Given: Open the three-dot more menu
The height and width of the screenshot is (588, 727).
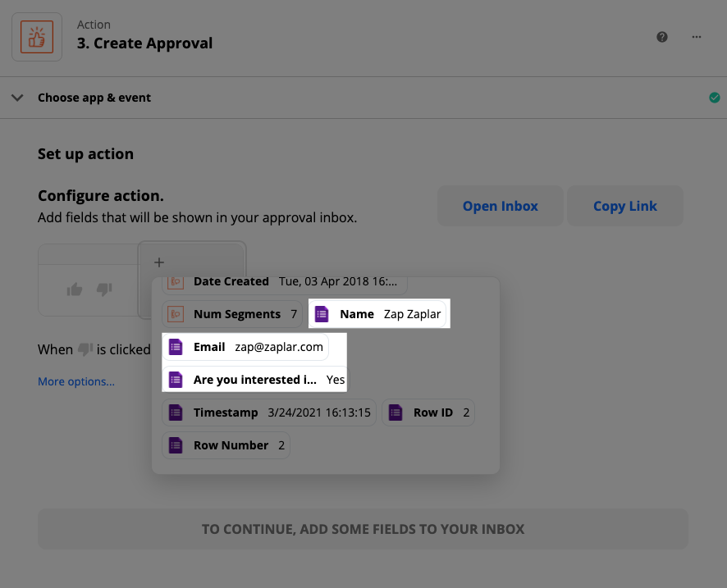Looking at the screenshot, I should tap(697, 37).
